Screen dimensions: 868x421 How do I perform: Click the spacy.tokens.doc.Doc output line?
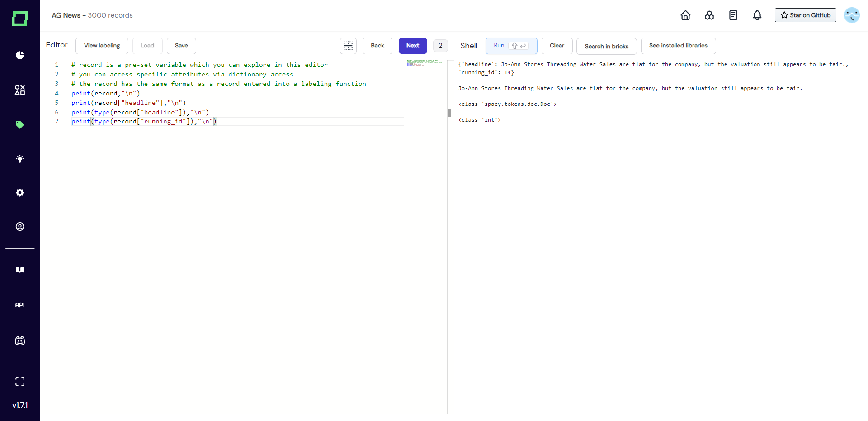[508, 104]
